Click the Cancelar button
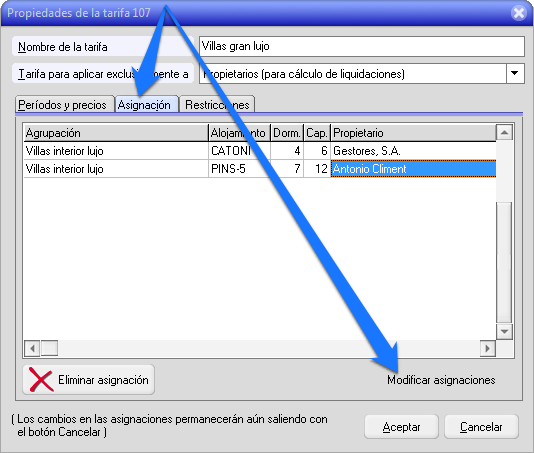The height and width of the screenshot is (453, 534). coord(481,426)
